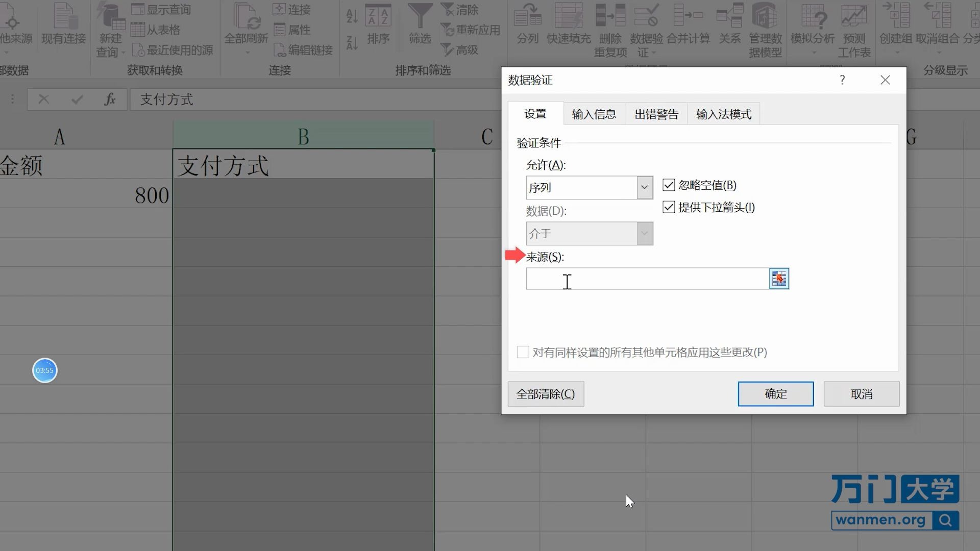Screen dimensions: 980x551
Task: Toggle 对有同样设置的所有其他单元格 checkbox
Action: tap(523, 352)
